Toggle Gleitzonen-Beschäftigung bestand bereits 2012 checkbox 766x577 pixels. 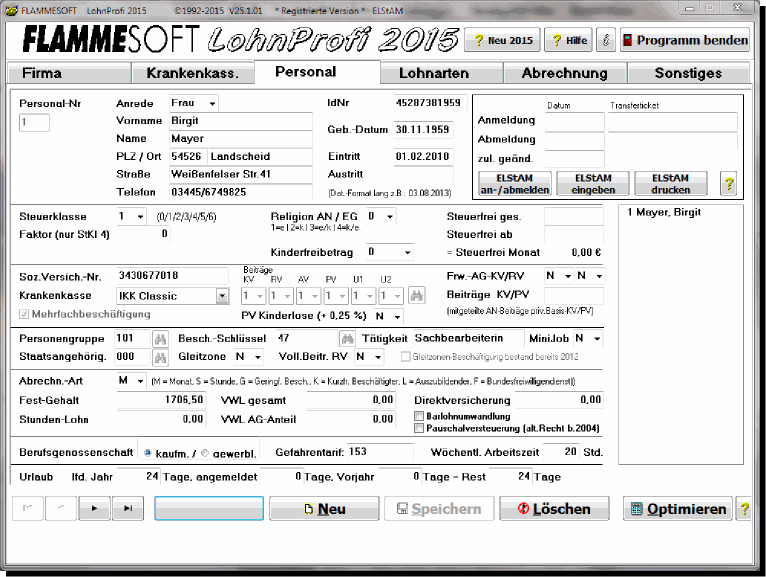pos(405,357)
